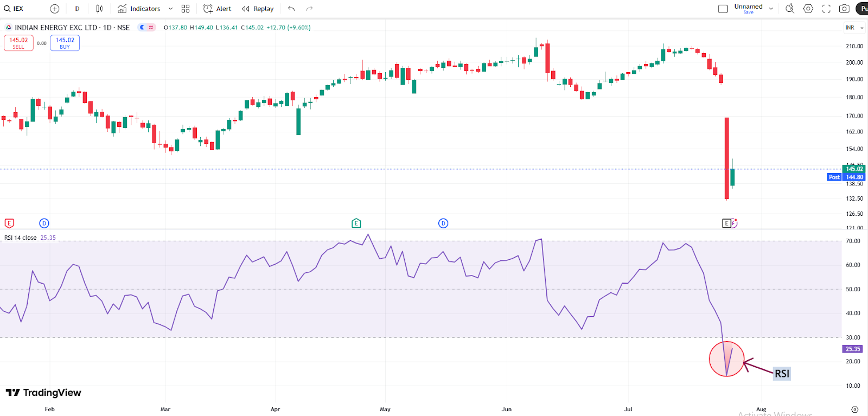
Task: Open the layout setup square icon
Action: [723, 9]
